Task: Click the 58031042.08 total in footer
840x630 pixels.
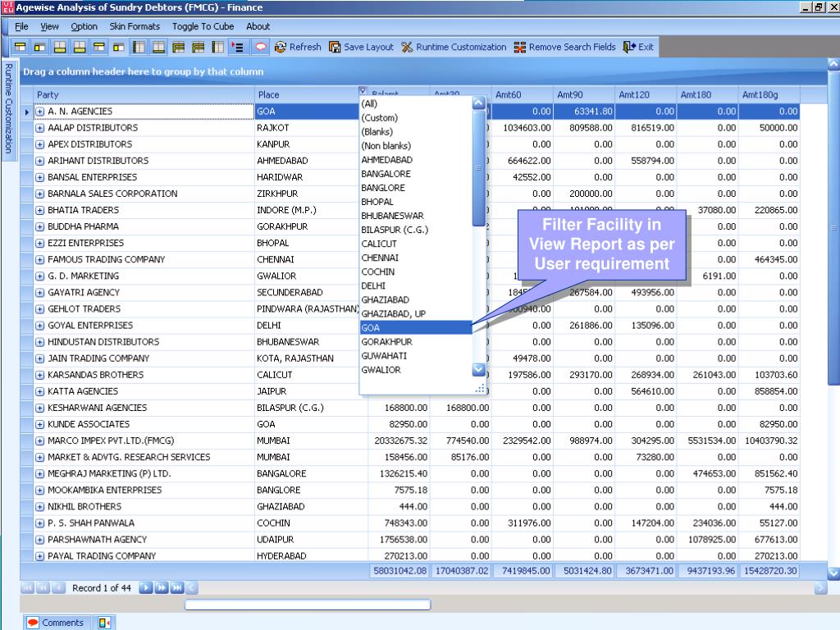Action: coord(399,571)
